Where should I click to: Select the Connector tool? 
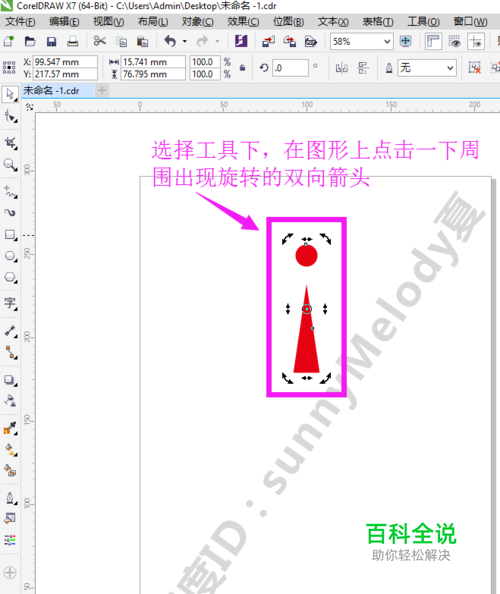[x=10, y=352]
